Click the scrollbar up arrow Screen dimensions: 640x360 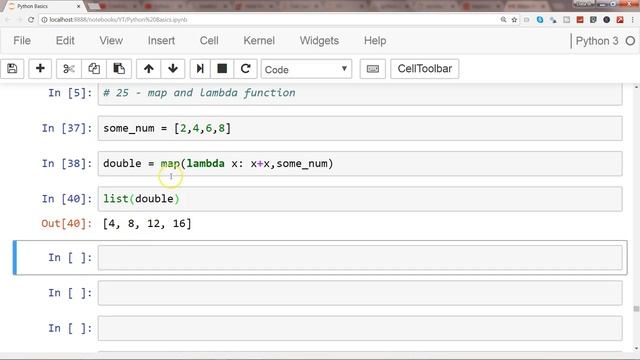coord(636,87)
